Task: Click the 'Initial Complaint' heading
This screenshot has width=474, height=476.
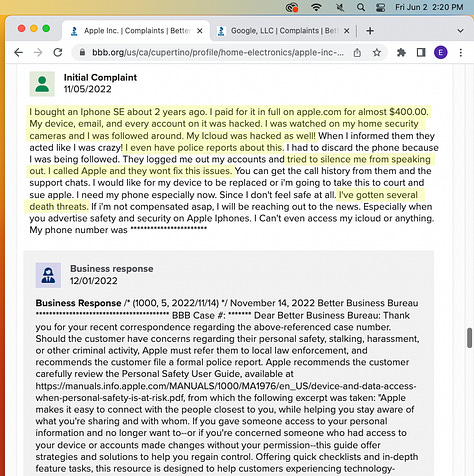Action: 100,77
